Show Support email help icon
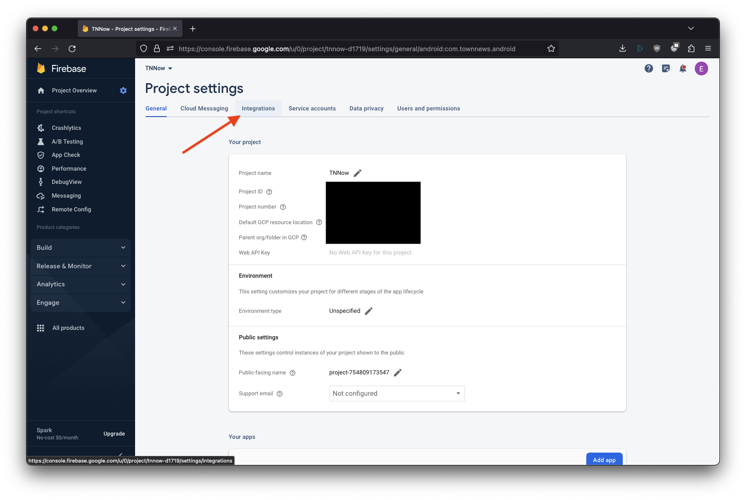 (280, 394)
